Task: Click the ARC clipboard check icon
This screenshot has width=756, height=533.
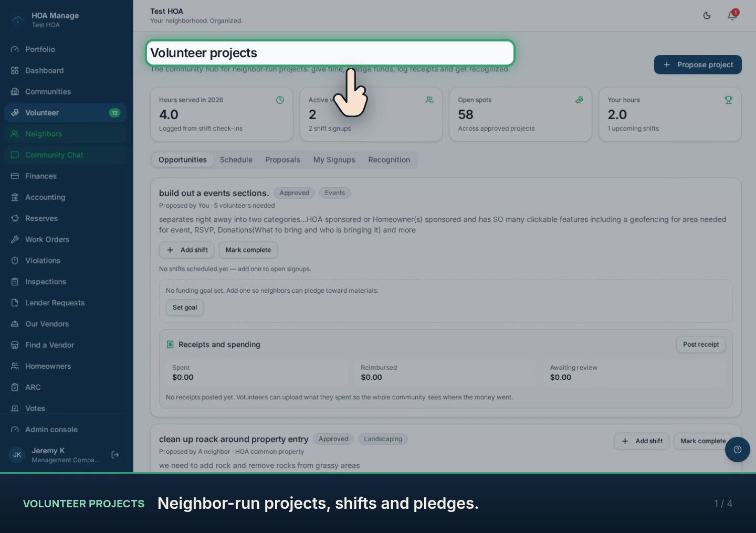Action: 15,387
